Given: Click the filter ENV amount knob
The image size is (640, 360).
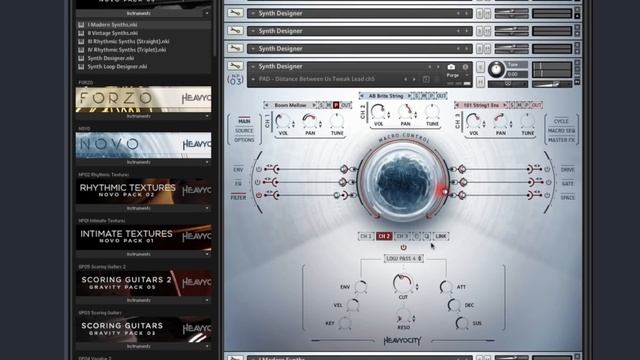Looking at the screenshot, I should tap(360, 287).
